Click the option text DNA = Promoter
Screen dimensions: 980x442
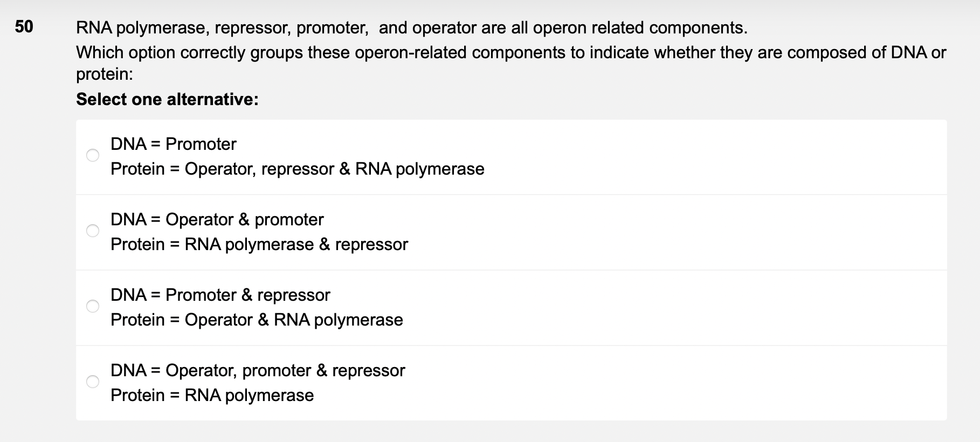[x=172, y=144]
